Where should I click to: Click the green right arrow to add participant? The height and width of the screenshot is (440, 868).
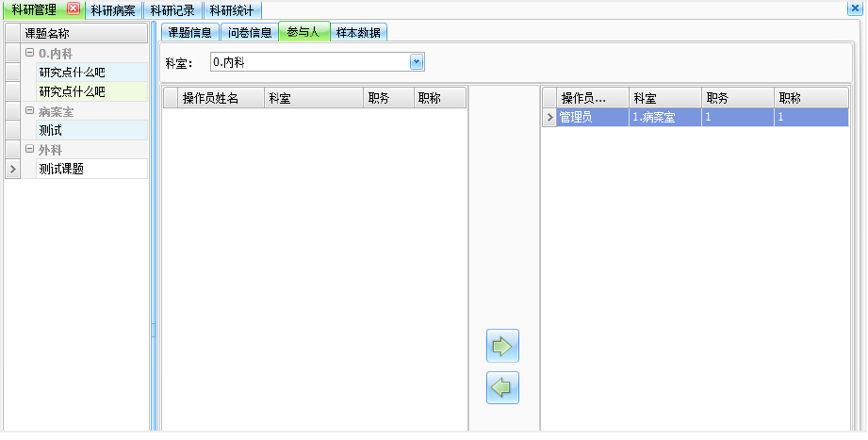pos(502,346)
